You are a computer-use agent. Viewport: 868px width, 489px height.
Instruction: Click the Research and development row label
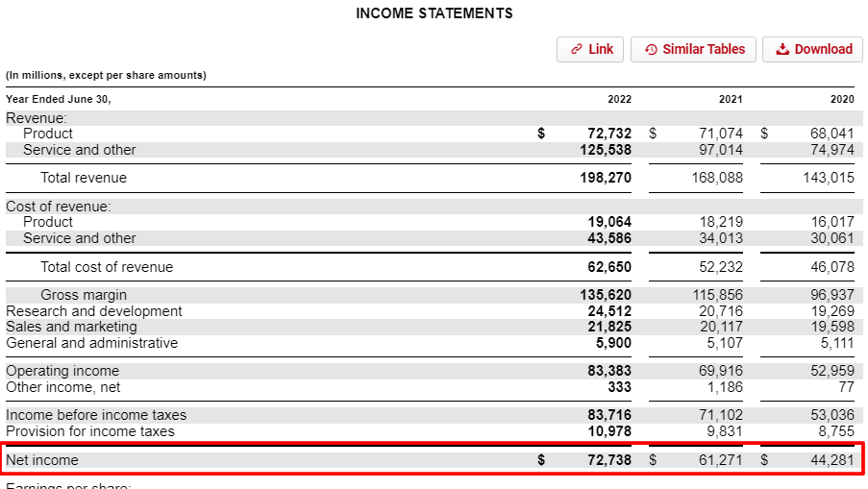coord(94,311)
